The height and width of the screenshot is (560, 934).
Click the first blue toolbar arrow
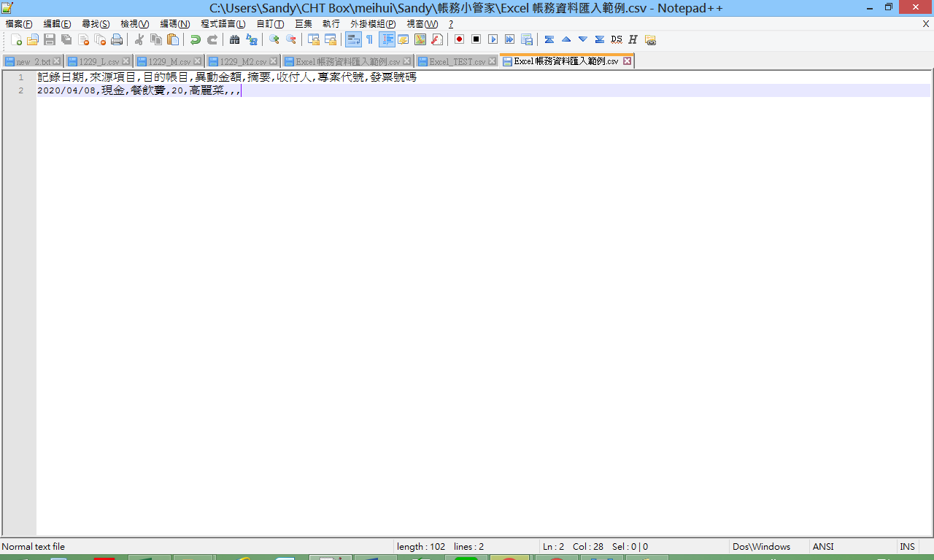(549, 39)
